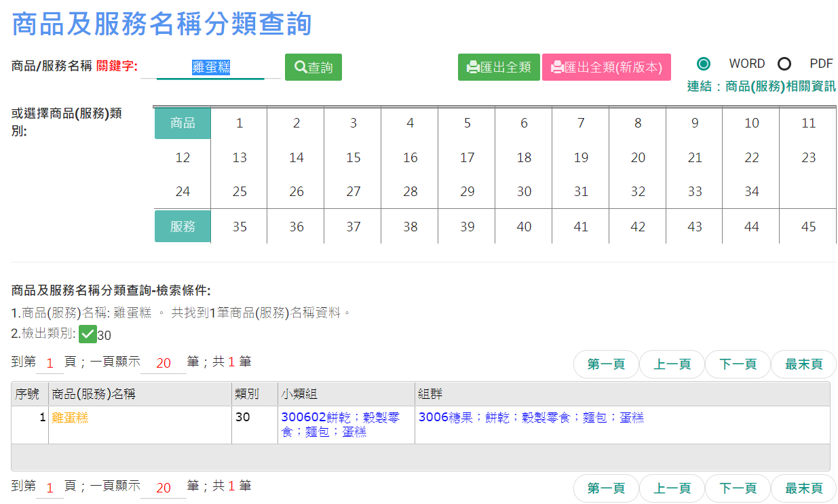
Task: Choose product class 30 in the grid
Action: [x=524, y=192]
